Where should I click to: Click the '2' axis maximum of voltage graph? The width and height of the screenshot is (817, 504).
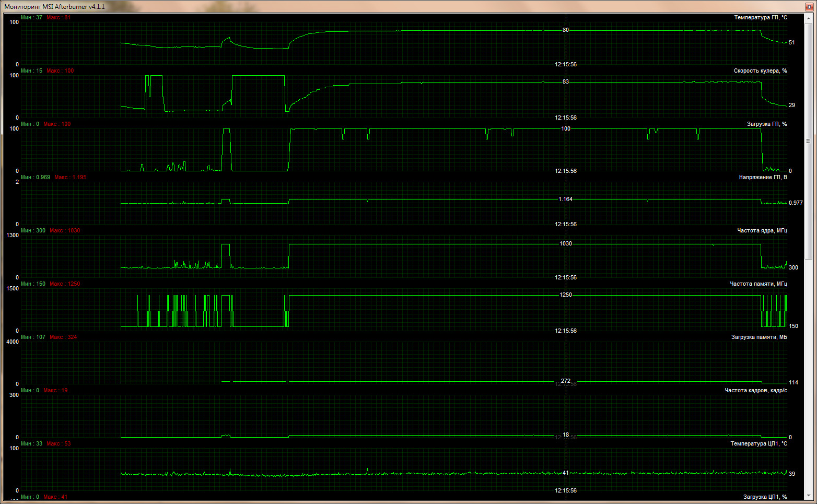(17, 182)
